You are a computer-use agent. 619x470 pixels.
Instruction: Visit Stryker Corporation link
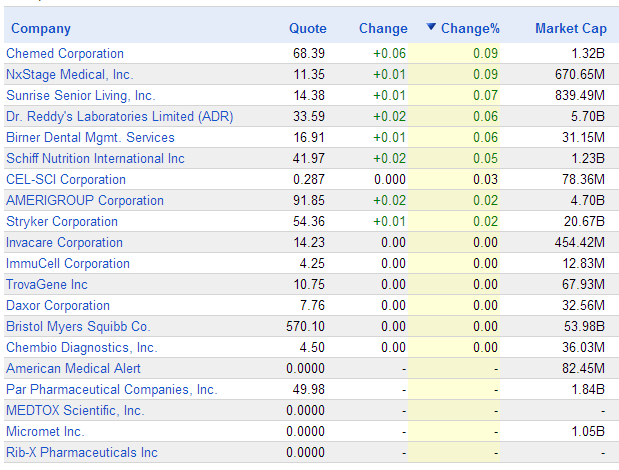tap(62, 221)
